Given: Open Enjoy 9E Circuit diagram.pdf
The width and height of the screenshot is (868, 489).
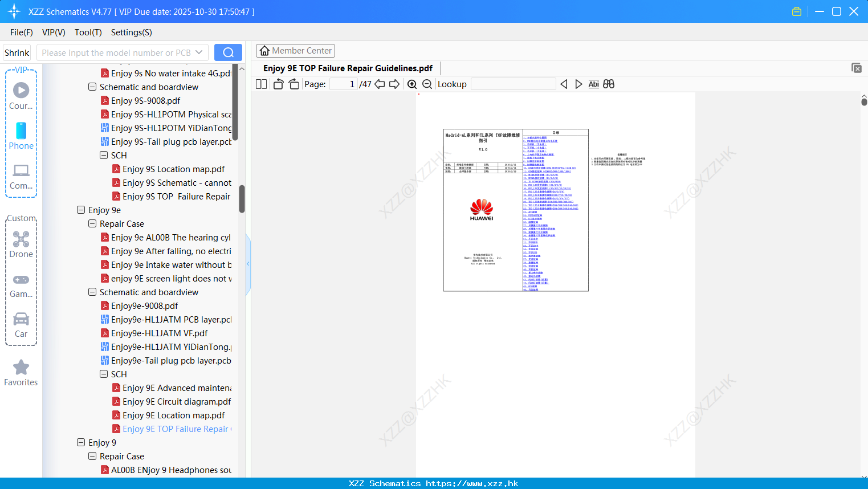Looking at the screenshot, I should point(172,401).
